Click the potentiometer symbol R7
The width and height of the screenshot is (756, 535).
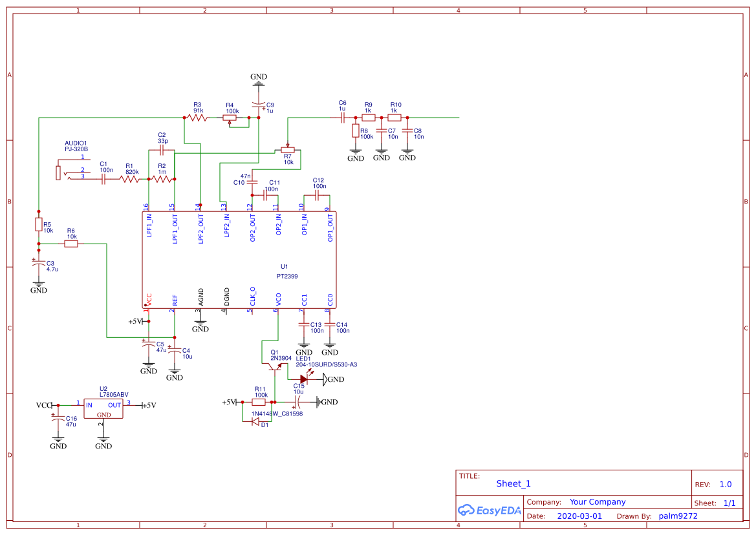click(x=289, y=150)
